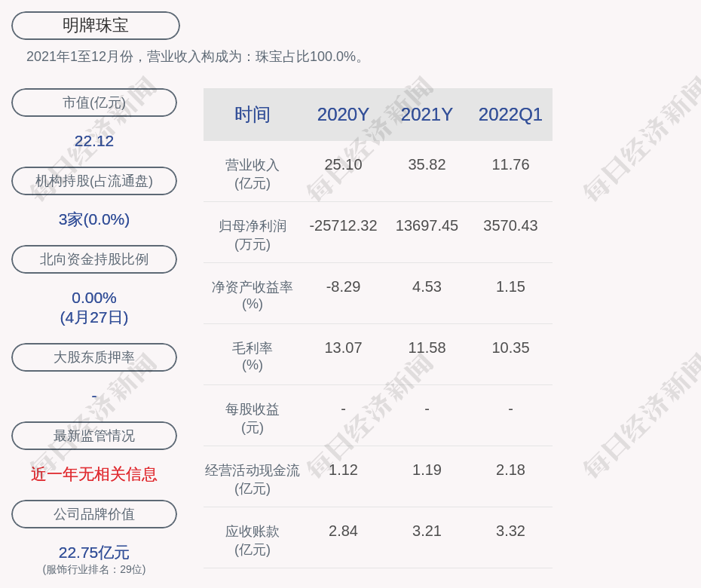Click gross margin value 11.58
The image size is (701, 588).
[427, 348]
